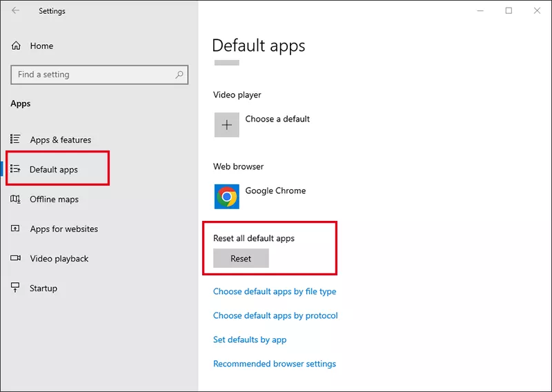Image resolution: width=552 pixels, height=392 pixels.
Task: Open Set defaults by app link
Action: point(250,340)
